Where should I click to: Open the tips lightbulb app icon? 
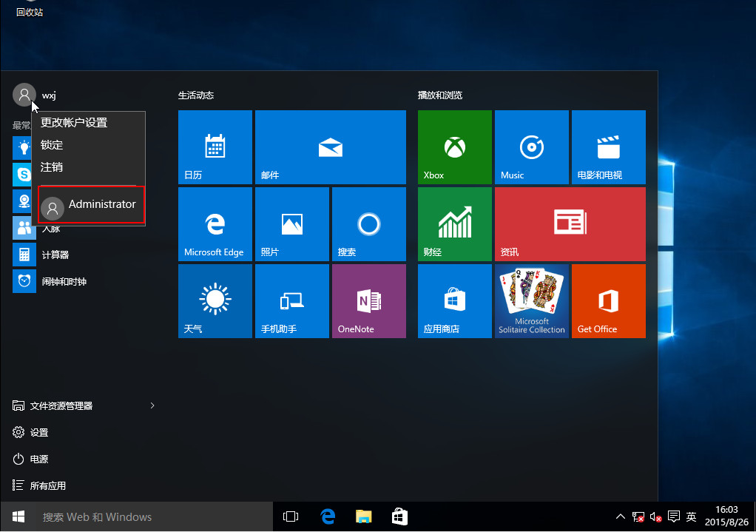(x=22, y=147)
